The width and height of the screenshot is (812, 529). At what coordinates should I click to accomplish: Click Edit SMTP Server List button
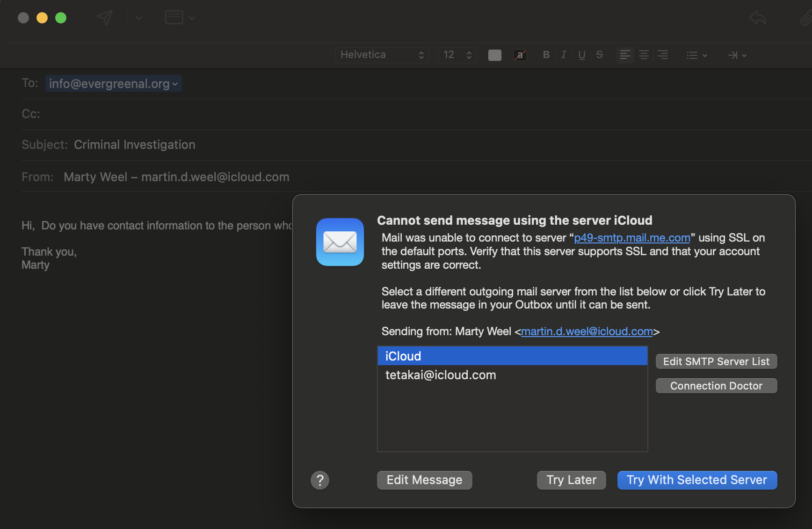click(x=716, y=361)
